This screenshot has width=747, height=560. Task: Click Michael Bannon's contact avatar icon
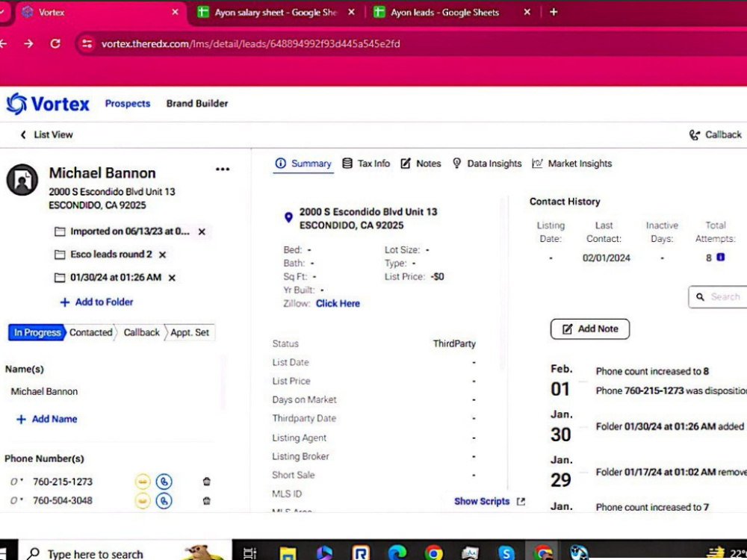(x=22, y=180)
